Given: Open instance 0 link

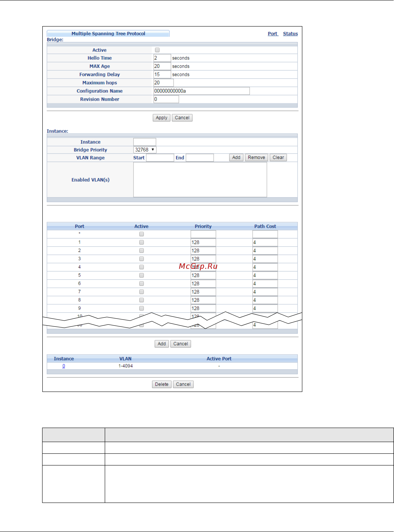Looking at the screenshot, I should pyautogui.click(x=64, y=366).
